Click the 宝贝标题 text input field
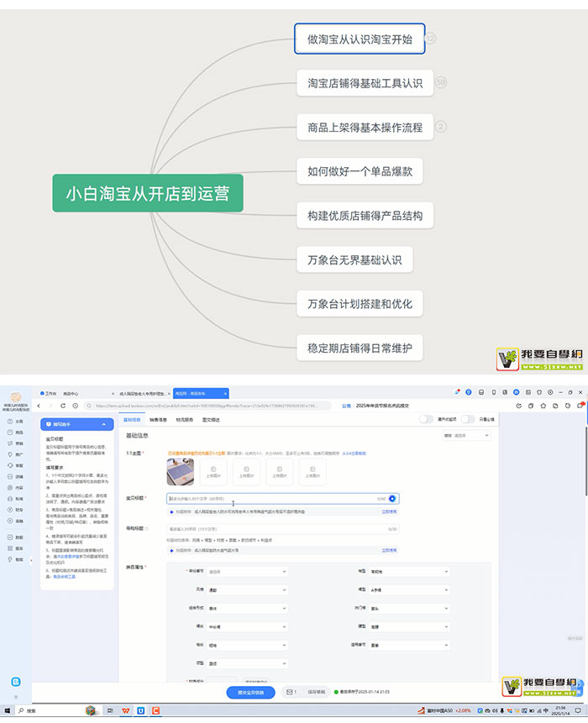 coord(283,499)
